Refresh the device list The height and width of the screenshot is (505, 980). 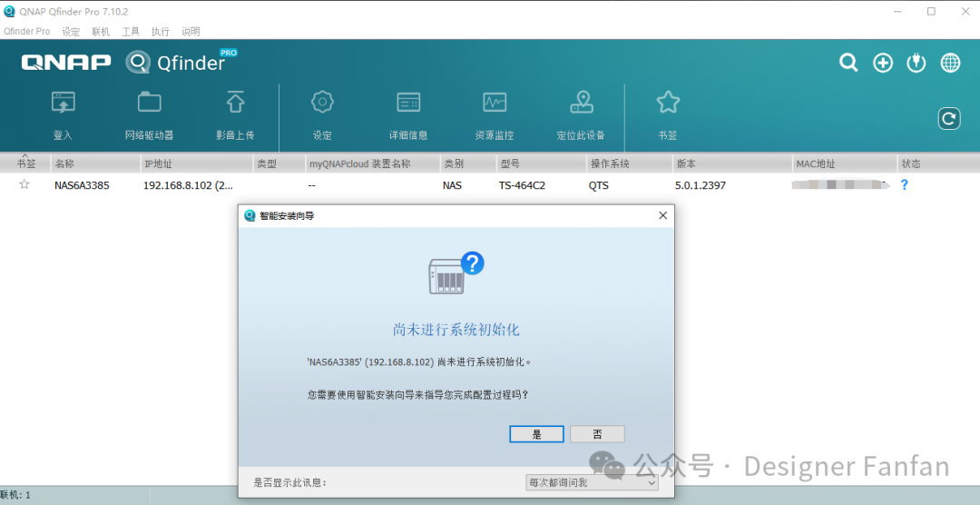949,119
